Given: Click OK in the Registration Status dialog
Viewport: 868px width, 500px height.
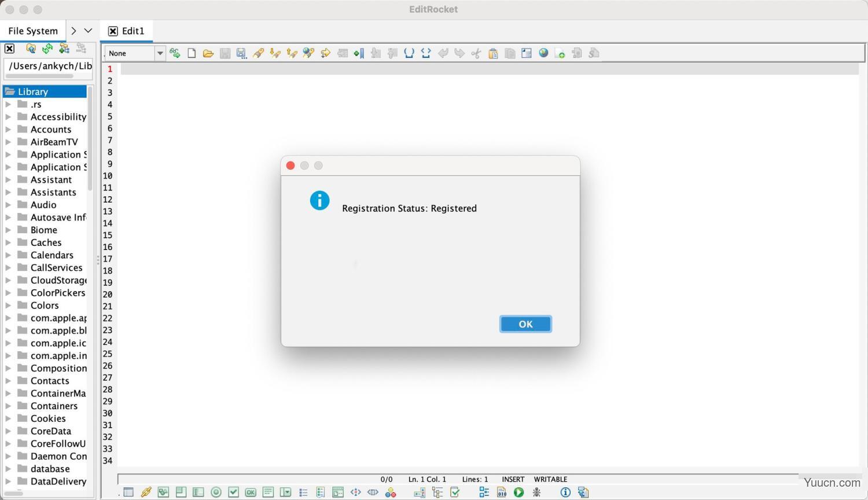Looking at the screenshot, I should [525, 324].
